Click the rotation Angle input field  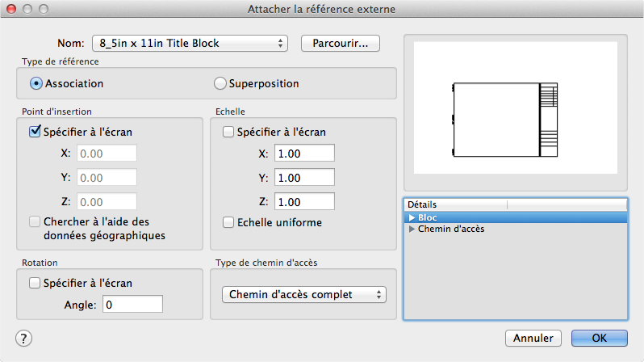coord(133,305)
